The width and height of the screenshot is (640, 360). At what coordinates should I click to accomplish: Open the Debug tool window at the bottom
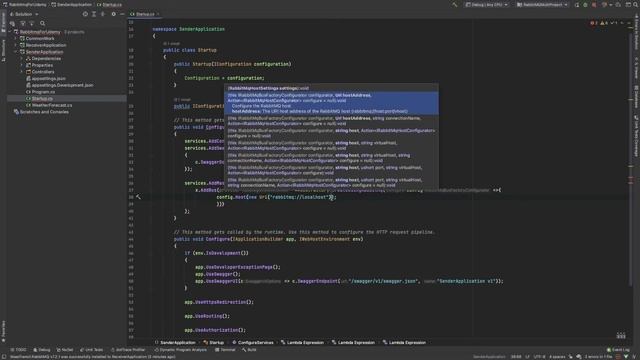click(x=42, y=350)
